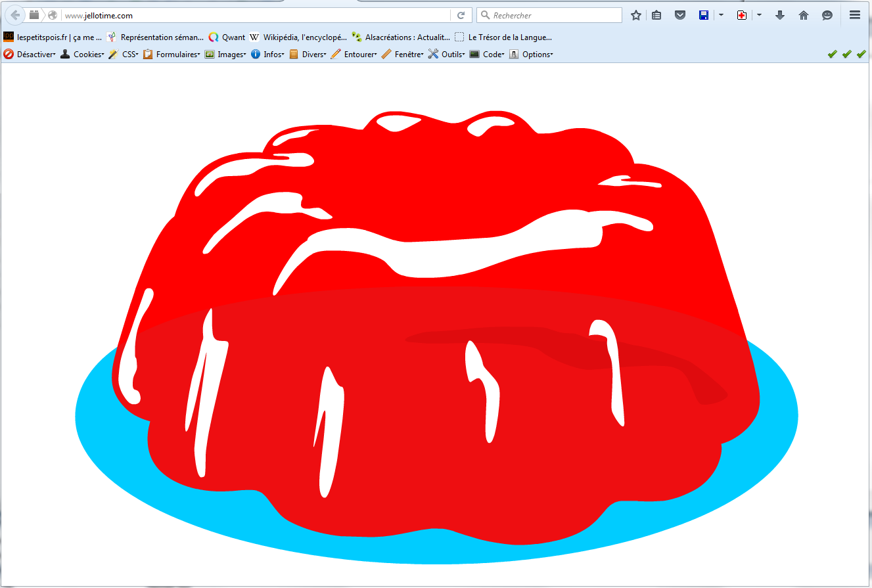Click the jellotime.com address bar
The image size is (872, 588).
pos(256,15)
